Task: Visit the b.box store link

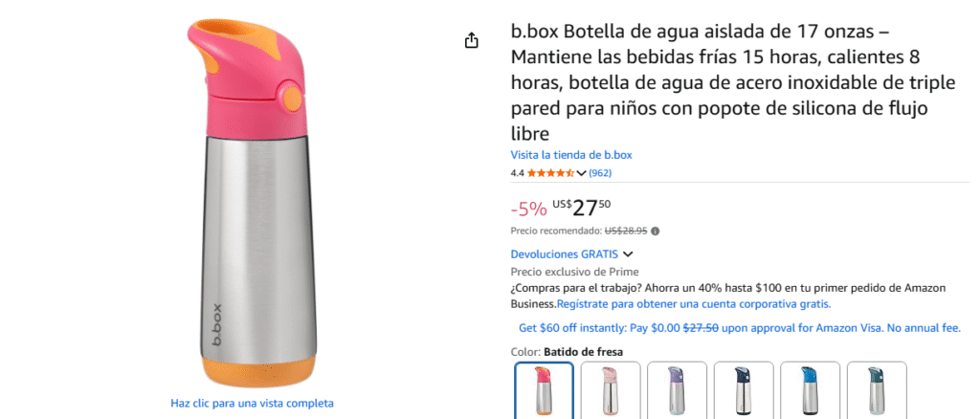Action: 571,155
